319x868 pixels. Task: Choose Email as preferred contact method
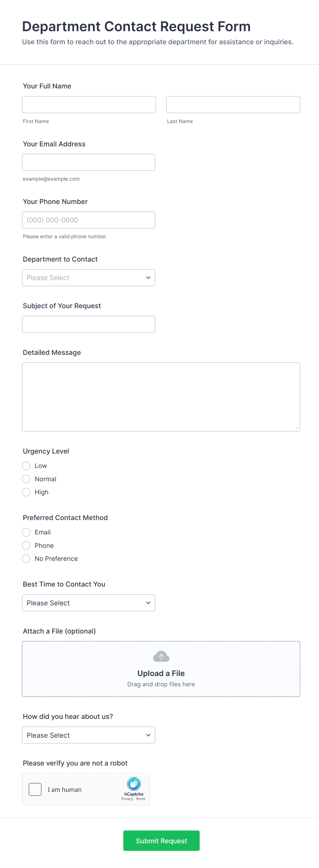pyautogui.click(x=26, y=532)
